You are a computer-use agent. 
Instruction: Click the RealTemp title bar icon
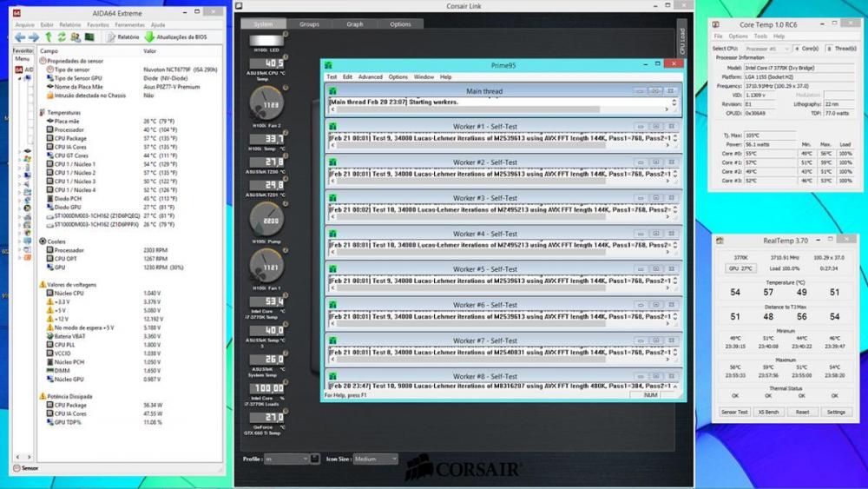(x=720, y=241)
